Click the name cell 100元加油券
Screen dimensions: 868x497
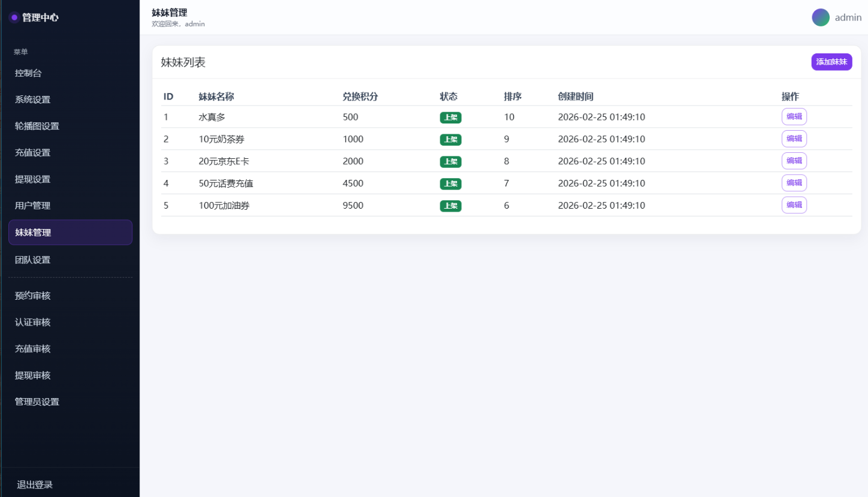(x=224, y=206)
